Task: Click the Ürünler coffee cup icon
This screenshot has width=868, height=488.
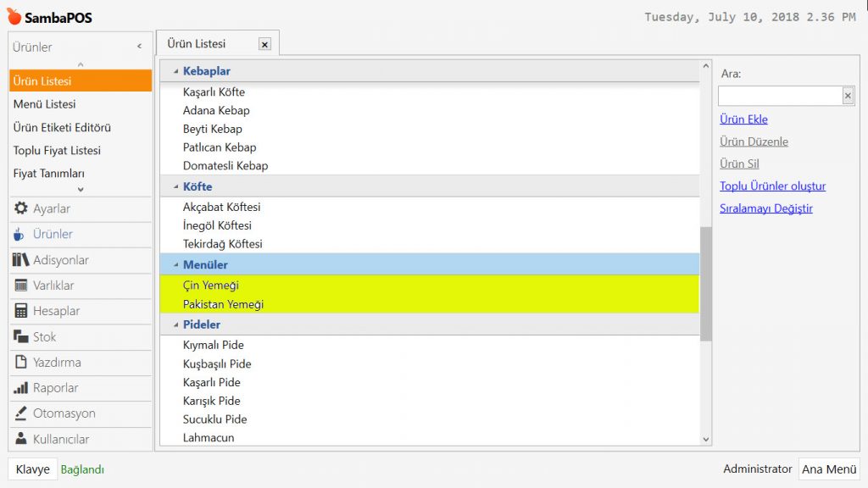Action: click(x=19, y=235)
